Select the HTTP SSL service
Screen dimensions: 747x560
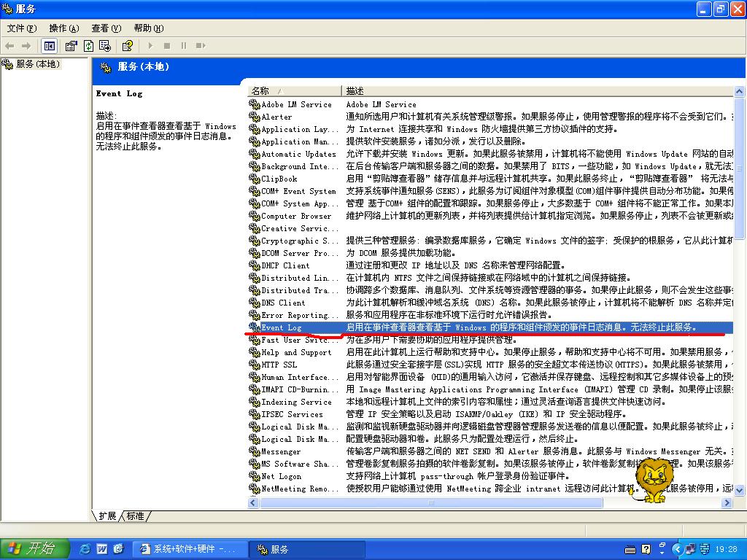pyautogui.click(x=490, y=365)
